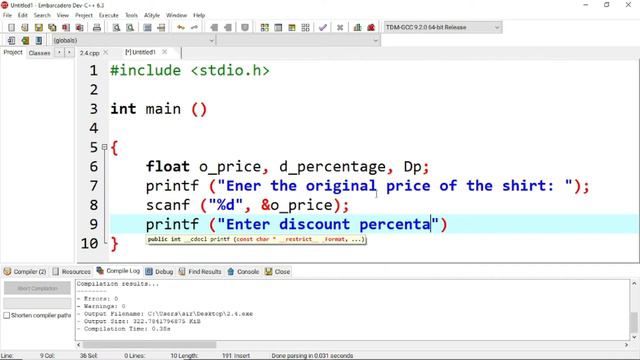
Task: Click the Unindent selection icon
Action: 228,27
